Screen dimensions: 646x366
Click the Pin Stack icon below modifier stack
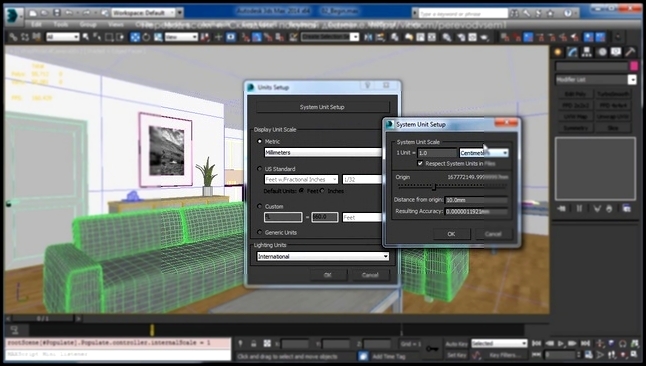561,209
